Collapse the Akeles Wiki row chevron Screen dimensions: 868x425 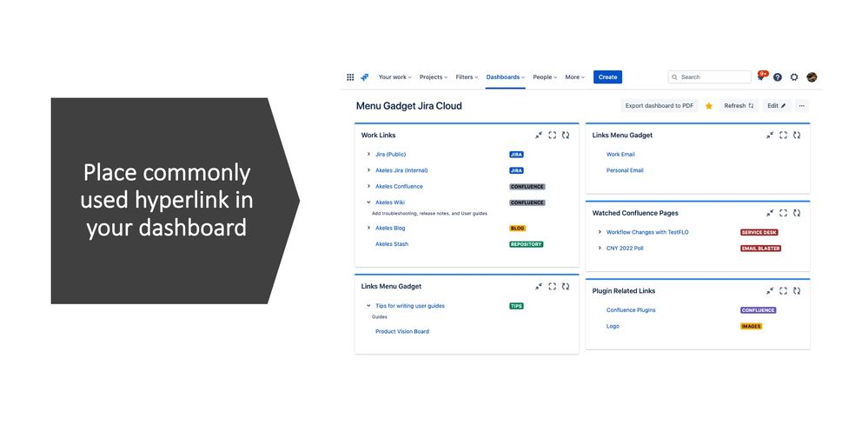click(368, 203)
